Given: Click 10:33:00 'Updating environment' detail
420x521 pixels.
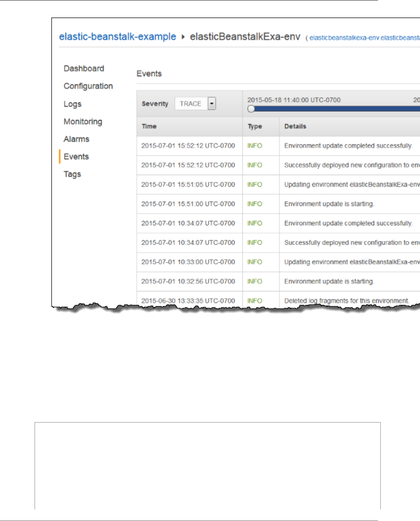Looking at the screenshot, I should click(x=352, y=262).
